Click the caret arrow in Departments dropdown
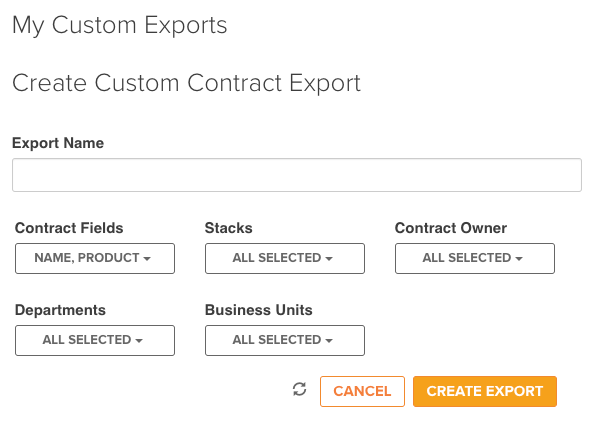596x421 pixels. click(139, 341)
